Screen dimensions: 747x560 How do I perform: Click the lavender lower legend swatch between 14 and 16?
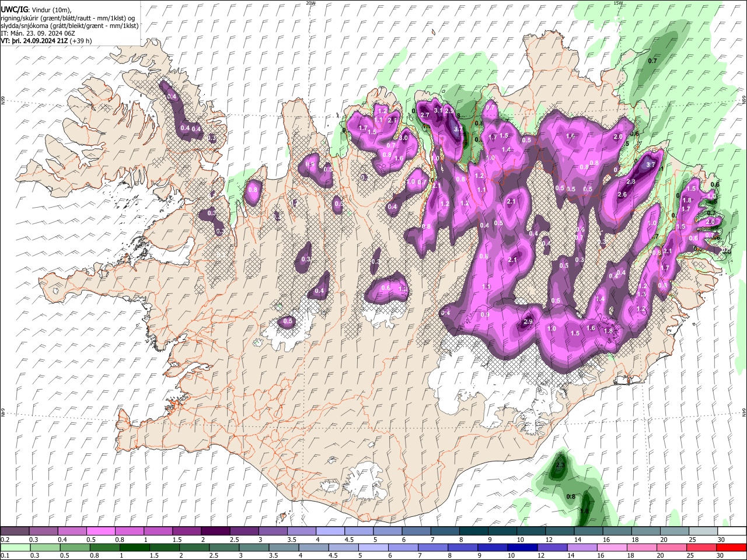coord(582,547)
